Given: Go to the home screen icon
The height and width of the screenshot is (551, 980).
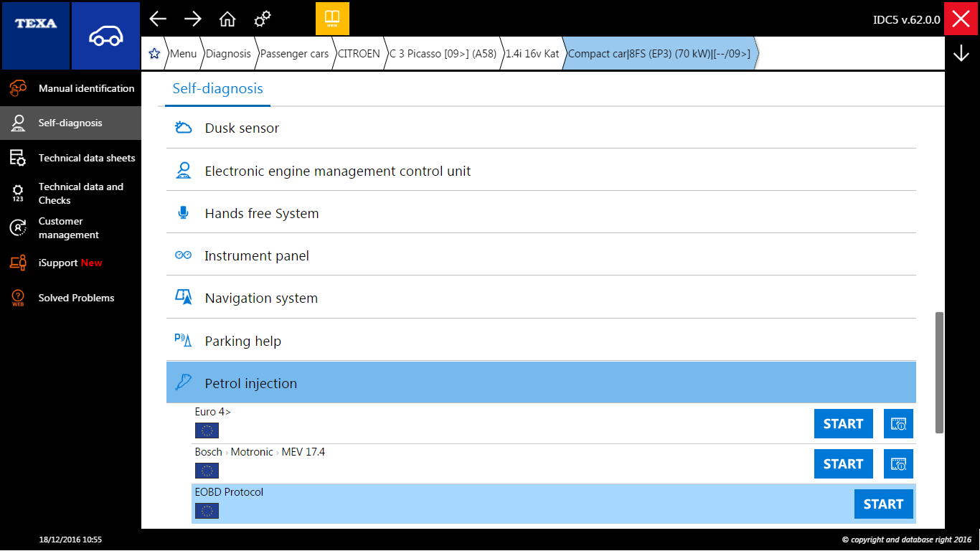Looking at the screenshot, I should click(227, 19).
